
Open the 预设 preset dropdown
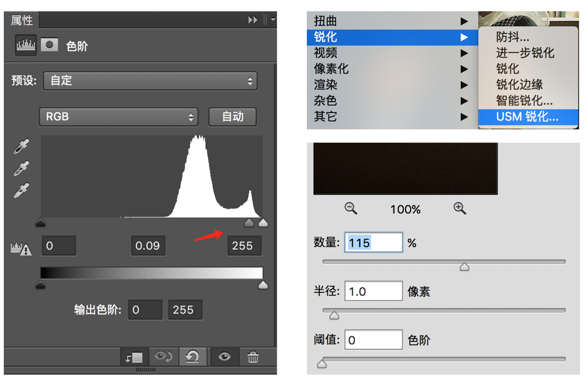click(x=150, y=81)
